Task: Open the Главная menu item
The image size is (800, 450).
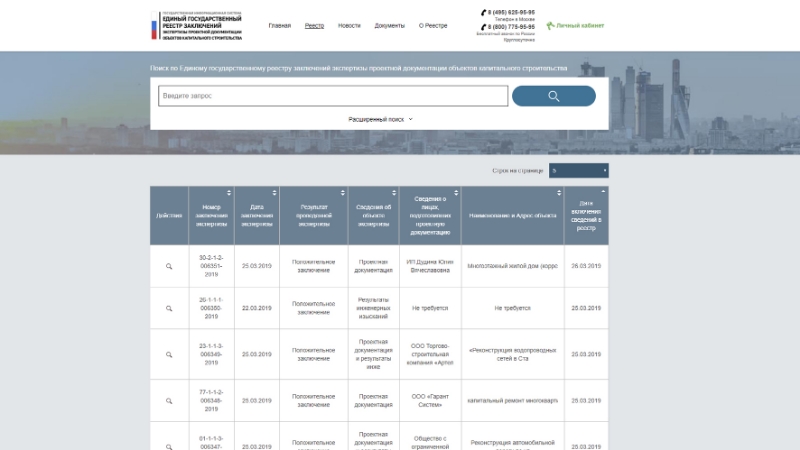Action: pos(280,25)
